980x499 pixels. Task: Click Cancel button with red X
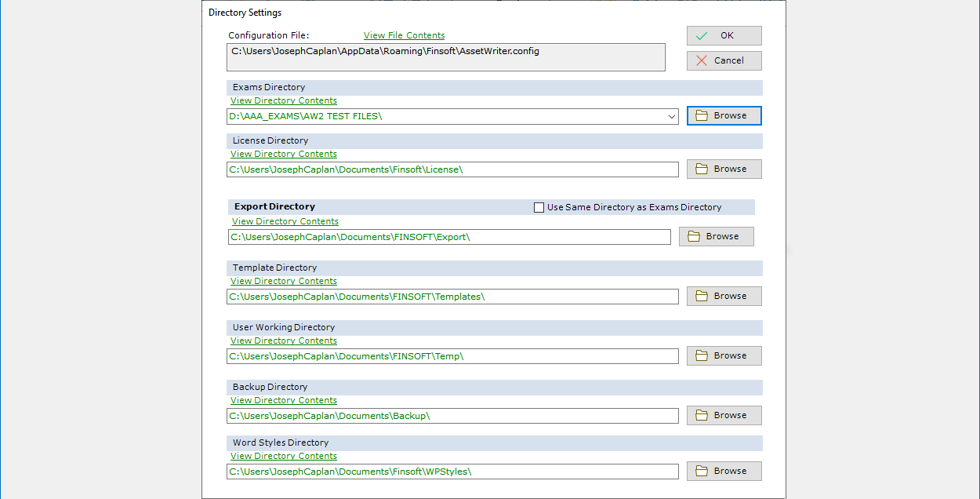[x=724, y=61]
